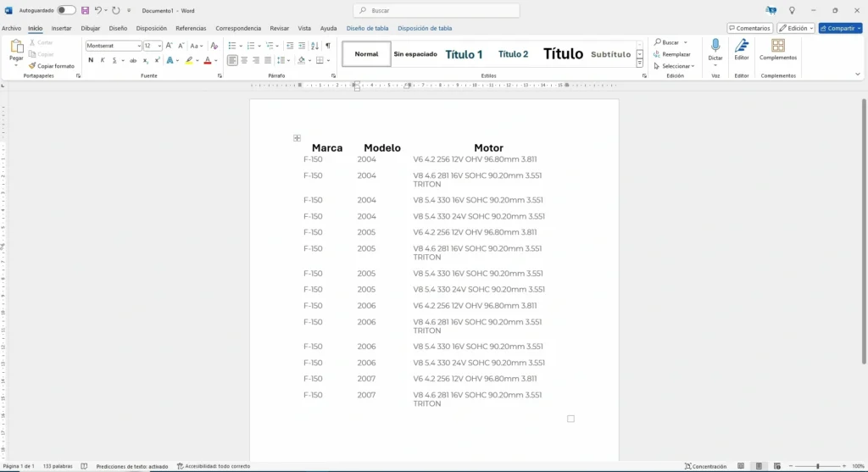Viewport: 868px width, 472px height.
Task: Decrease paragraph indent
Action: [x=290, y=46]
